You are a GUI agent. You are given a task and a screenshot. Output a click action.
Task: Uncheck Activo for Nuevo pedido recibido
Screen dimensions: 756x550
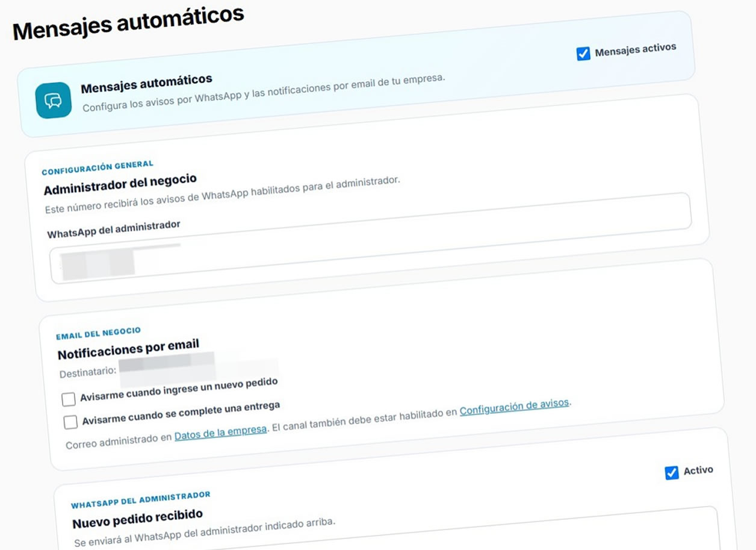[672, 473]
